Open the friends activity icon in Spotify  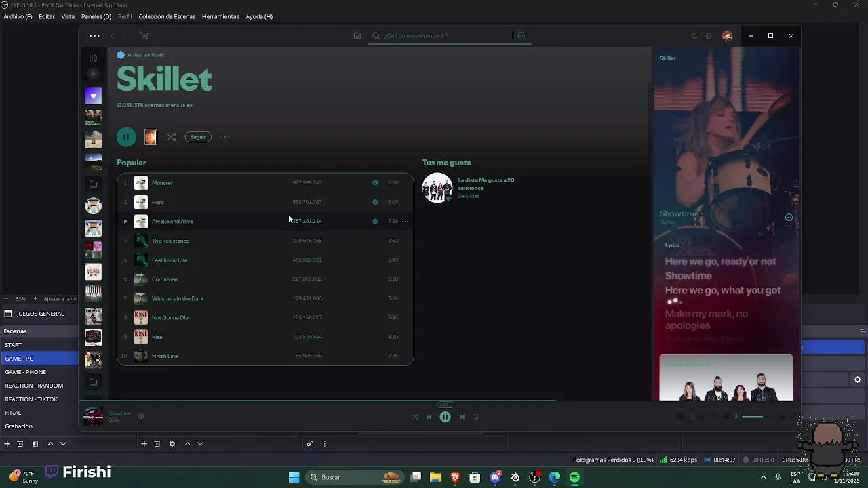click(x=709, y=36)
